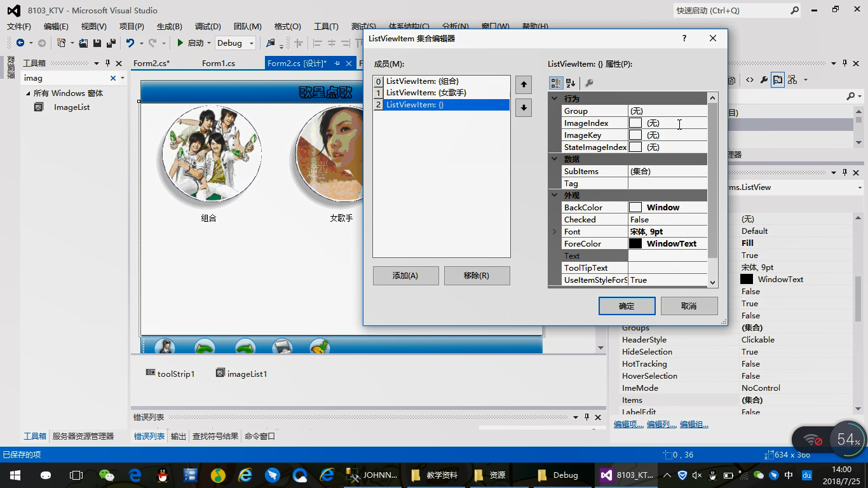Switch property grid to categorized view
868x488 pixels.
tap(556, 83)
